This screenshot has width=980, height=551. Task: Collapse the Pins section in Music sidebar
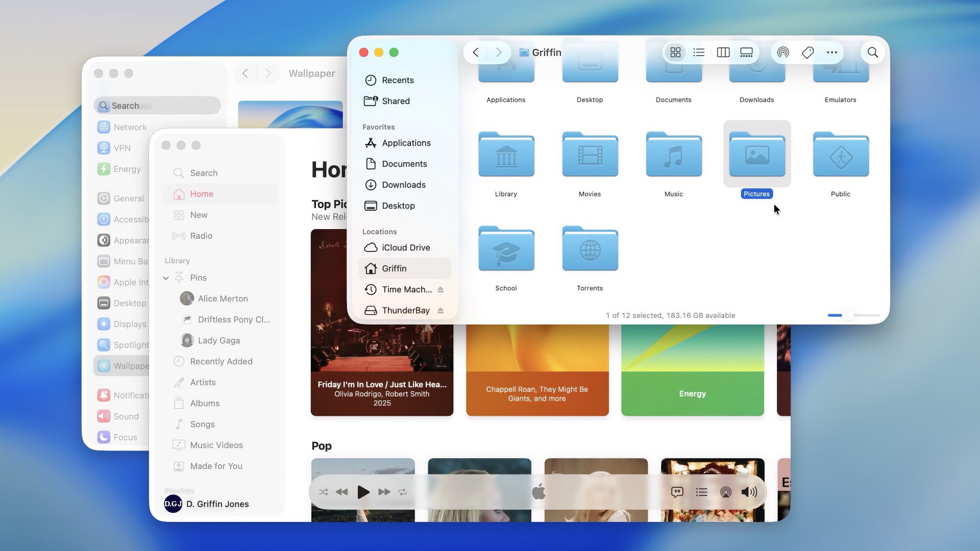tap(166, 278)
